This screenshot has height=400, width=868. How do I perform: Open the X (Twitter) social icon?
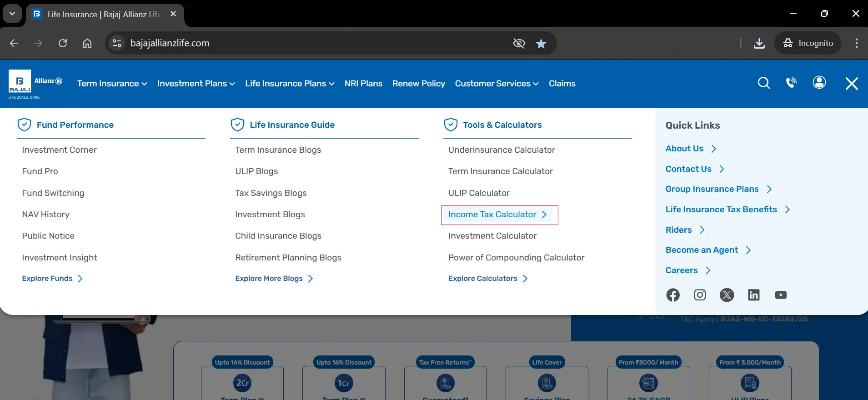point(727,295)
